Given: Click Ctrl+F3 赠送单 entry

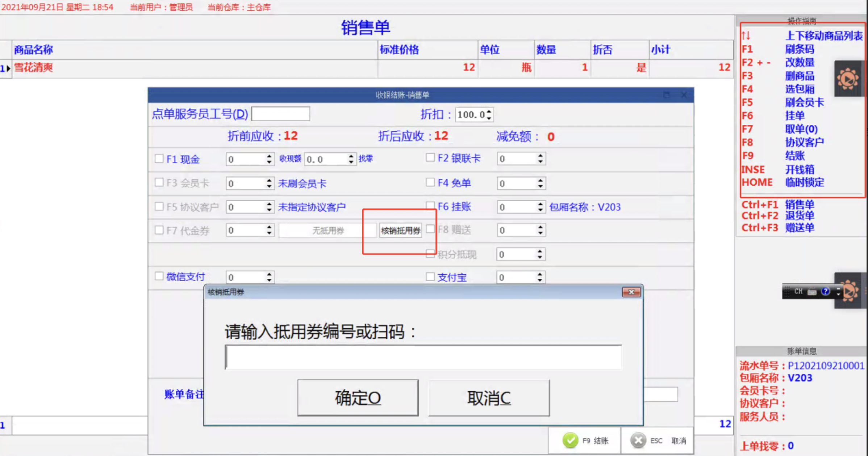Looking at the screenshot, I should pyautogui.click(x=778, y=228).
